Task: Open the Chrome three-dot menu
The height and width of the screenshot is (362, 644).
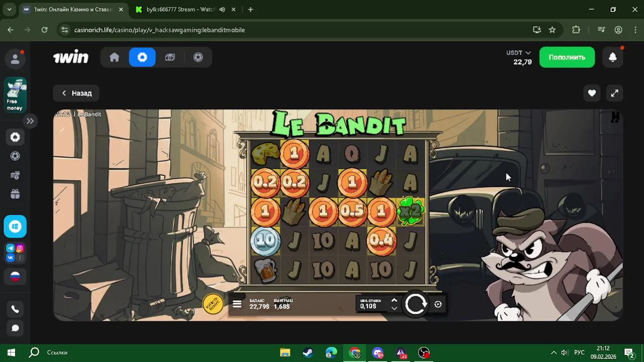Action: [x=635, y=30]
